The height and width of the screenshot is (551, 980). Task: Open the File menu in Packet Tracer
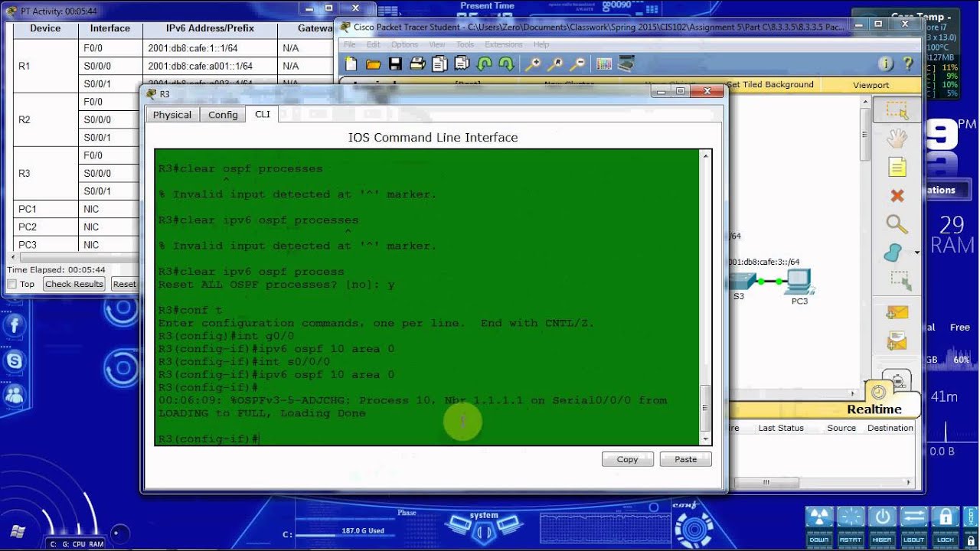pyautogui.click(x=350, y=44)
